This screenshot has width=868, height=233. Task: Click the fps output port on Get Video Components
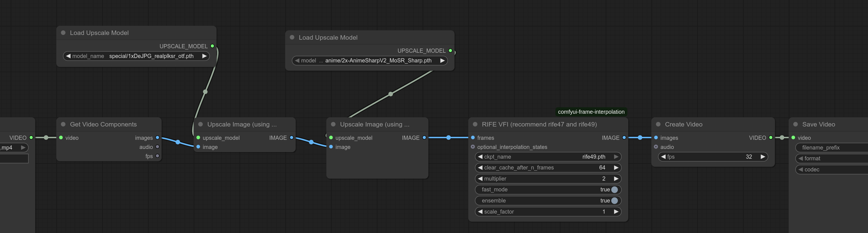click(x=157, y=156)
